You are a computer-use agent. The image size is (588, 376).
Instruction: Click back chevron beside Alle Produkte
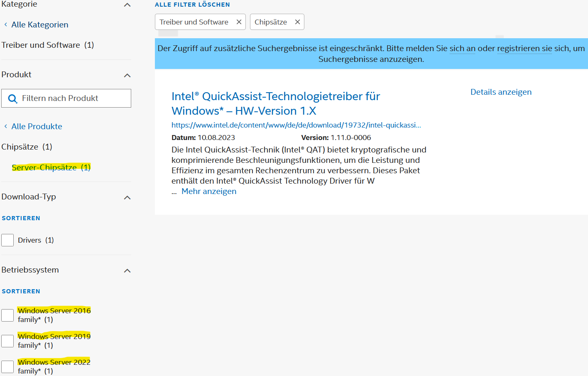pyautogui.click(x=5, y=126)
